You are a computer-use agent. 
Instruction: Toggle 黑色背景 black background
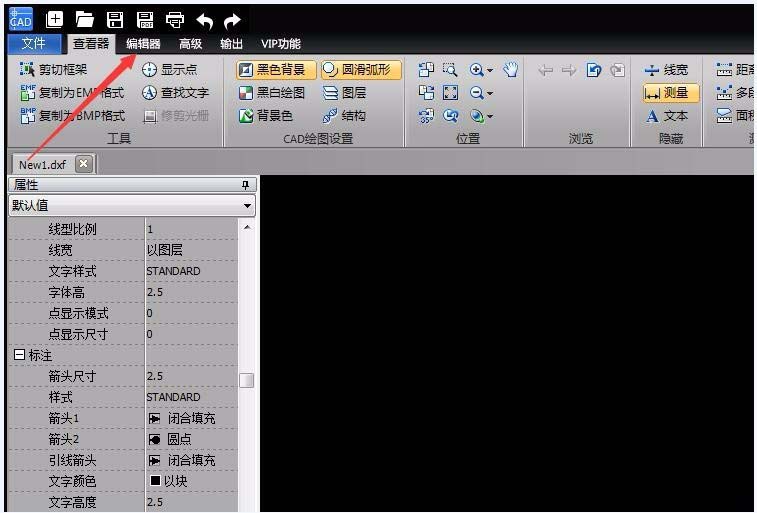tap(276, 70)
